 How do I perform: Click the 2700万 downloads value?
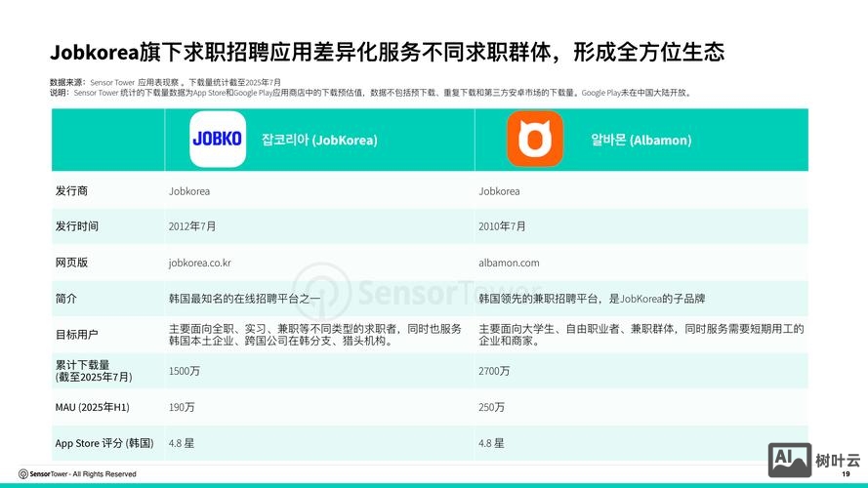494,371
